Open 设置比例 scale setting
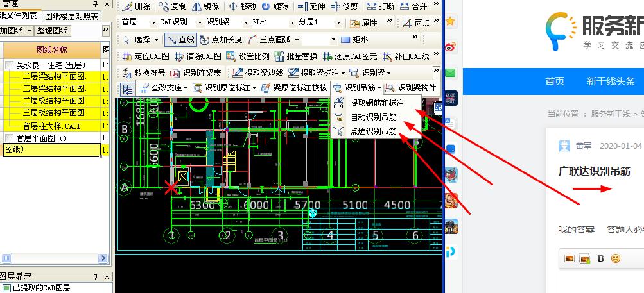Viewport: 644px width, 293px height. point(248,56)
